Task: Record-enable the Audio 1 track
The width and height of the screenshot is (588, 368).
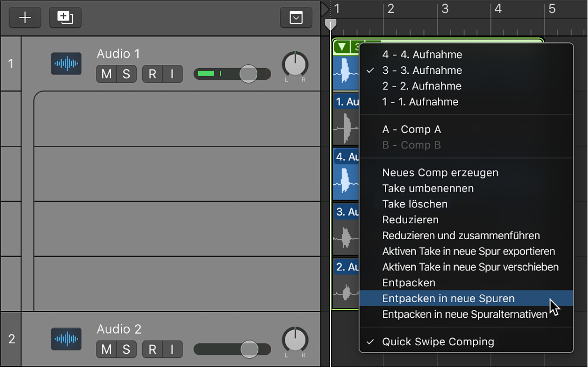Action: (152, 74)
